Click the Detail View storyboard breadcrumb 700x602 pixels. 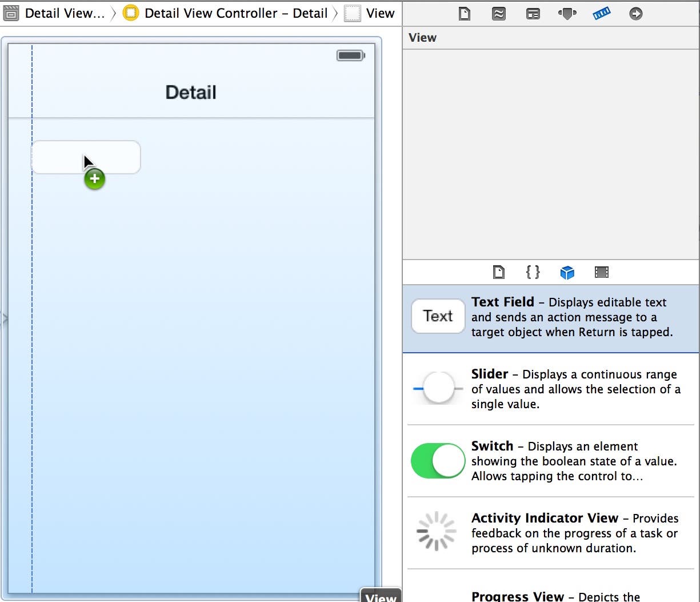click(65, 13)
